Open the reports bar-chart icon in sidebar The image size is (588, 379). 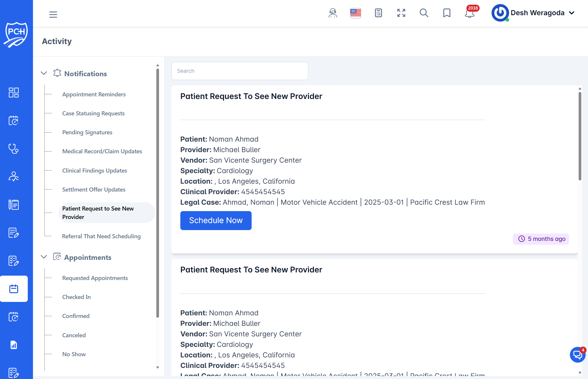click(14, 345)
